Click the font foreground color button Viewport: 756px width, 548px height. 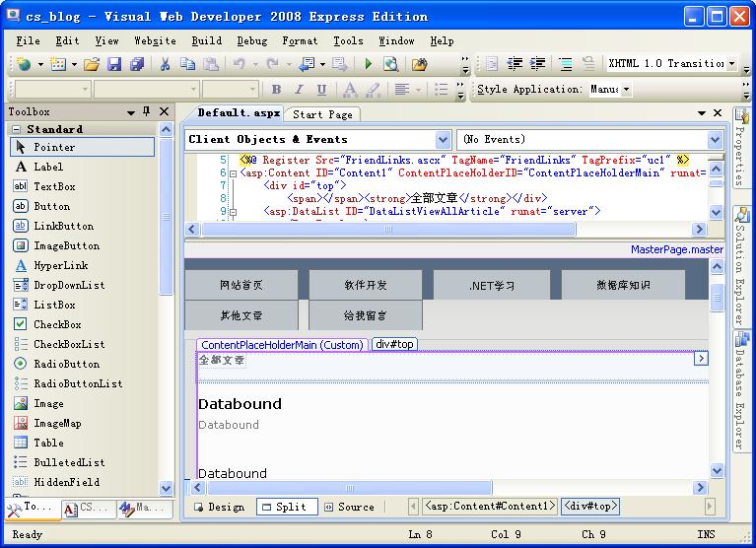click(x=350, y=90)
